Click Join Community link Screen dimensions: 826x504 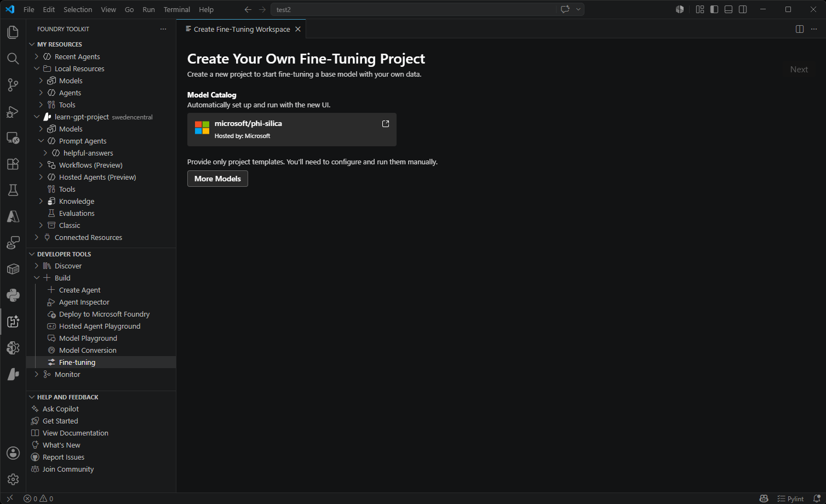click(68, 469)
